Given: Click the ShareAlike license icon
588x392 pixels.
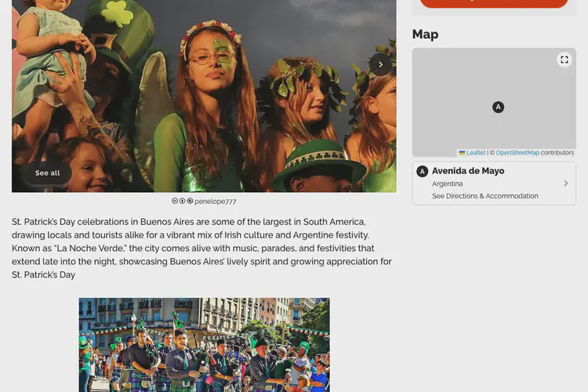Looking at the screenshot, I should coord(191,201).
